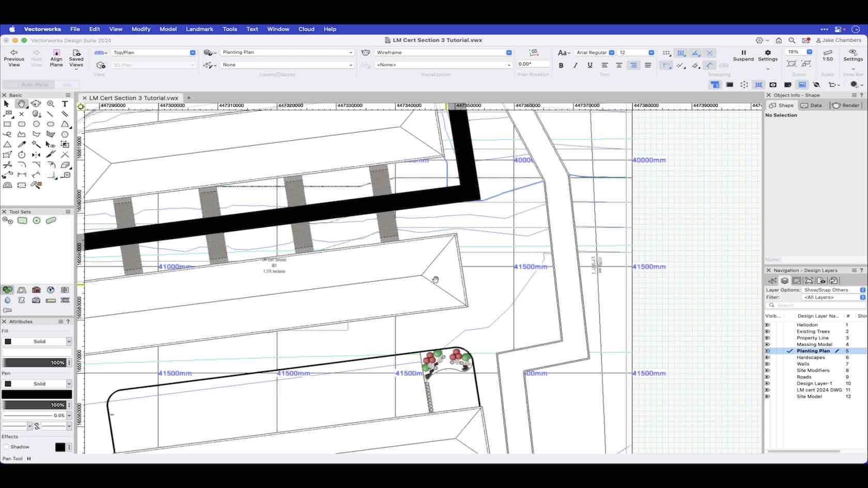The height and width of the screenshot is (488, 868).
Task: Open the Arial Regular font dropdown
Action: click(595, 52)
